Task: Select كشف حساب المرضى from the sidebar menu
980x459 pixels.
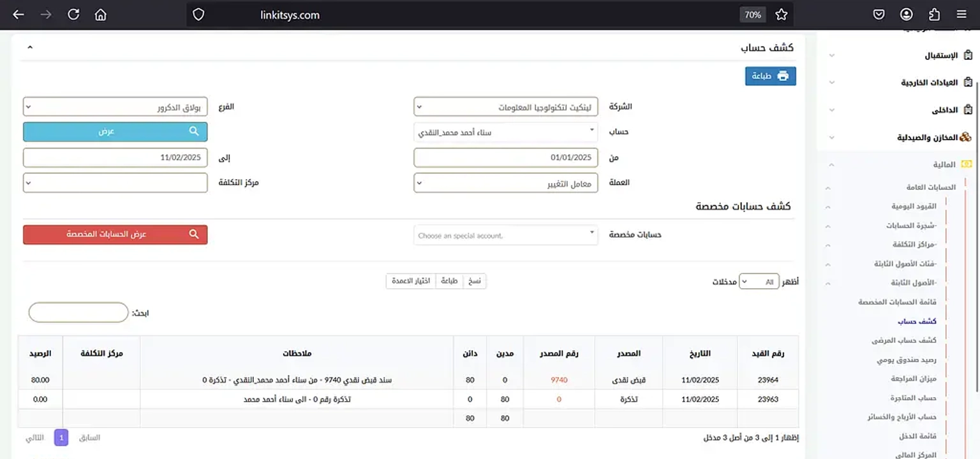Action: (904, 340)
